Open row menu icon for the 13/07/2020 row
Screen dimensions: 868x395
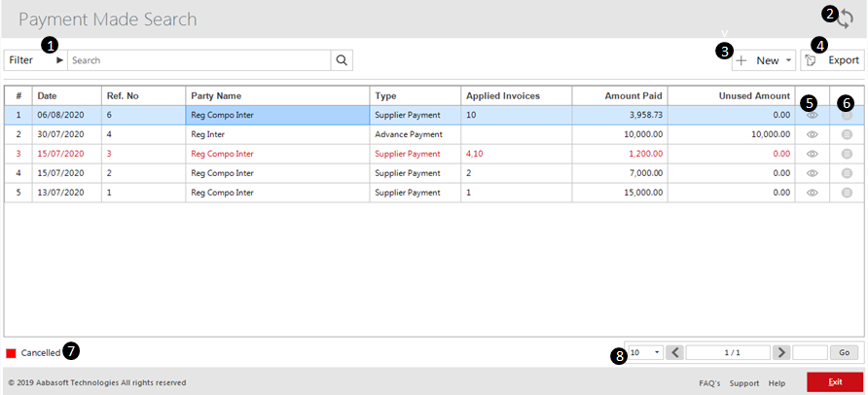pos(847,193)
